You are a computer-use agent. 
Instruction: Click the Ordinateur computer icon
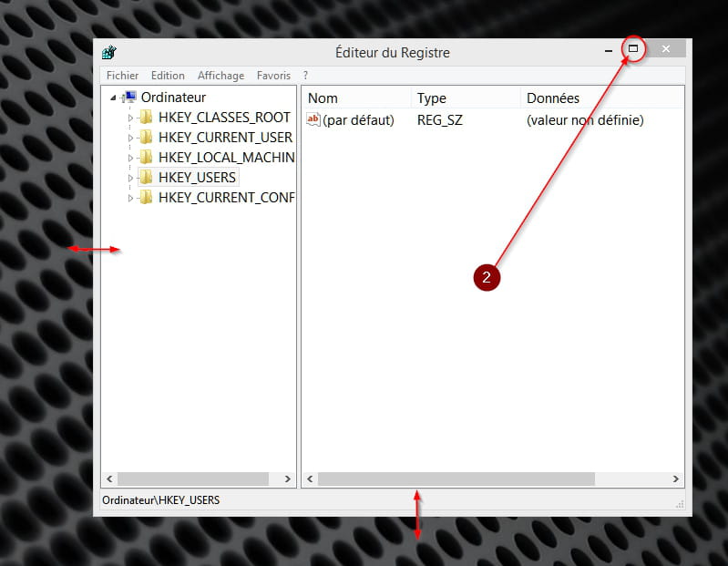pyautogui.click(x=128, y=97)
